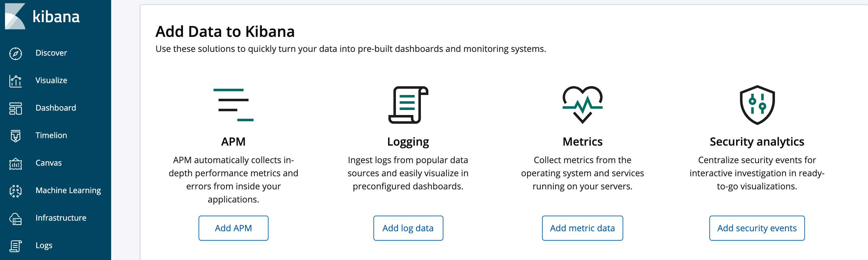Click the Canvas easel icon
This screenshot has width=868, height=260.
point(16,163)
